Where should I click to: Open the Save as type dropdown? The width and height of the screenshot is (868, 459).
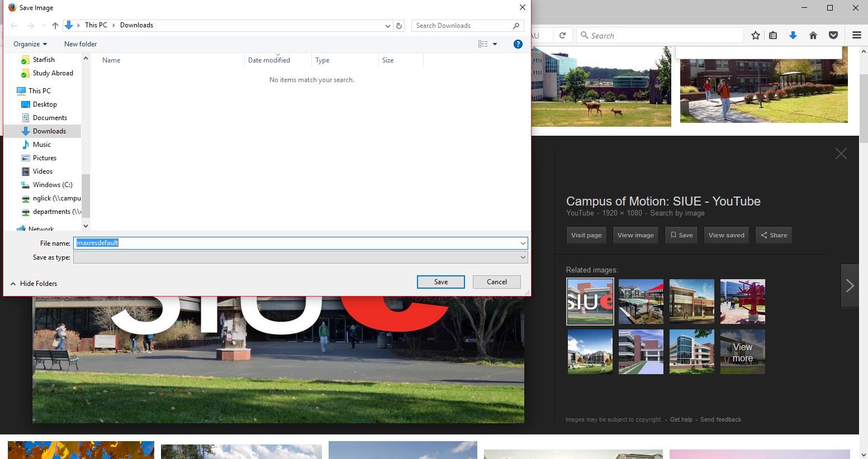coord(523,257)
